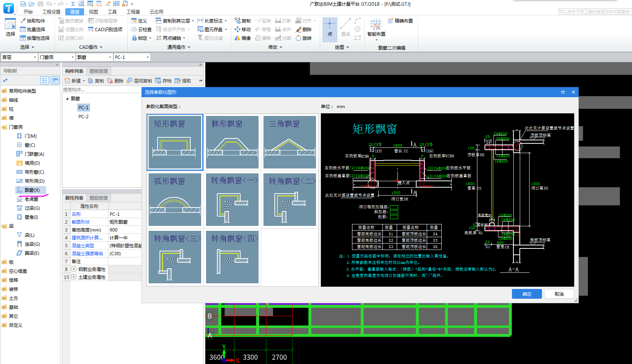The image size is (632, 364).
Task: Switch to 图纸管理 tab
Action: coord(99,71)
